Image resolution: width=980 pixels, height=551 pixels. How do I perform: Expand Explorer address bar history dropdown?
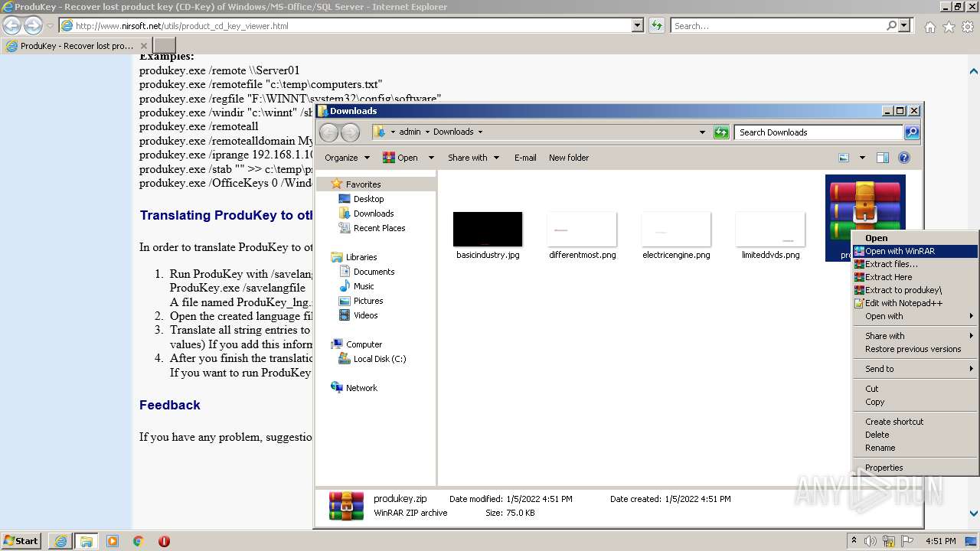point(702,132)
